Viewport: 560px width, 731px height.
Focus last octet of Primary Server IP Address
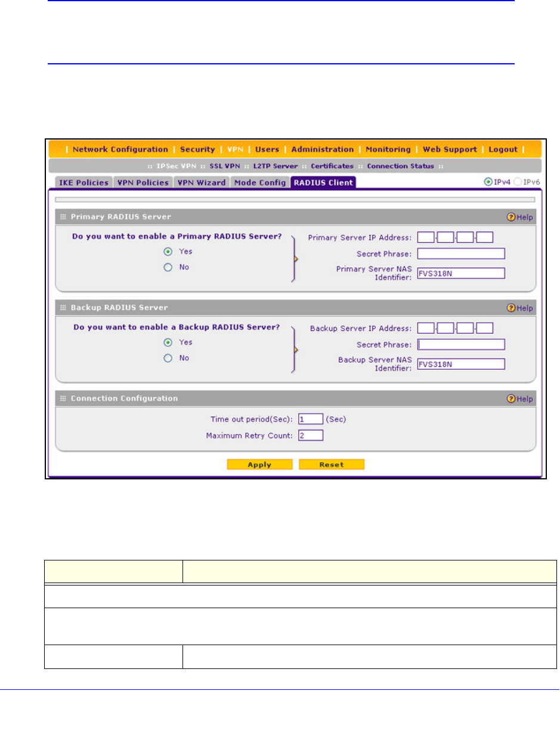click(485, 237)
